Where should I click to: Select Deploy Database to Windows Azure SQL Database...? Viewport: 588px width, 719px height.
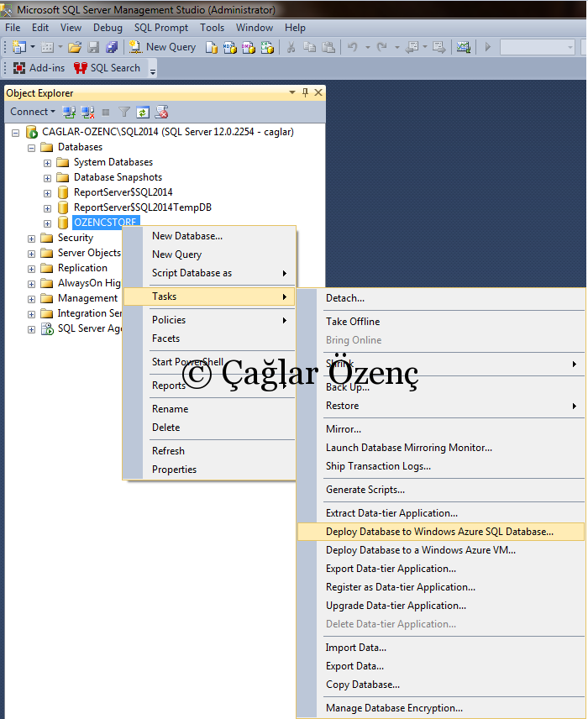[441, 532]
